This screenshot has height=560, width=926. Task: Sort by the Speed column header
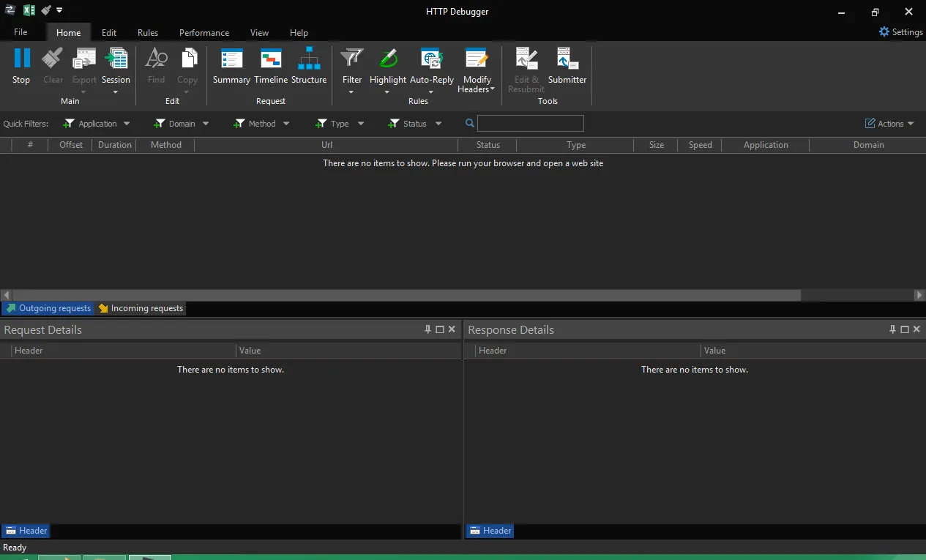(x=700, y=145)
